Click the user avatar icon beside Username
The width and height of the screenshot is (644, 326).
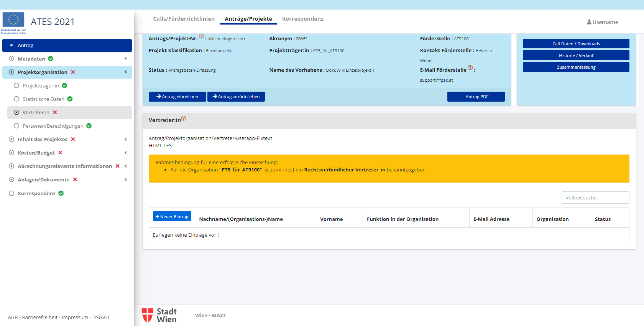tap(589, 22)
